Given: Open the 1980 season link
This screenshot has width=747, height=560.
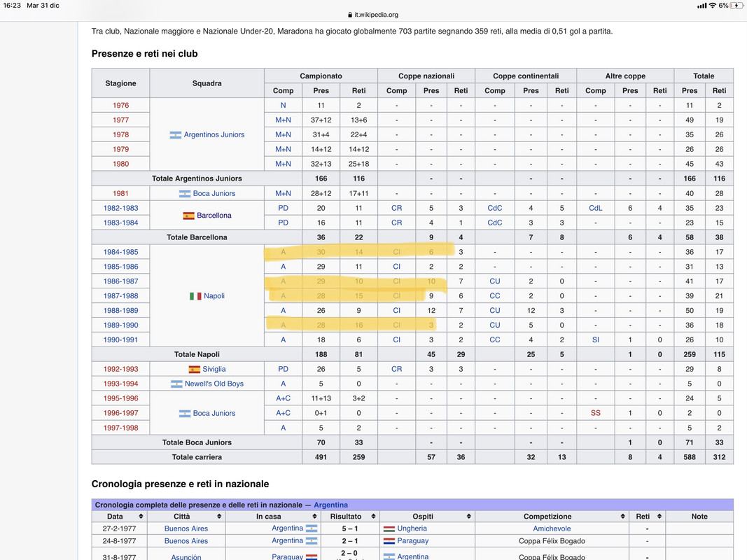Looking at the screenshot, I should tap(120, 164).
